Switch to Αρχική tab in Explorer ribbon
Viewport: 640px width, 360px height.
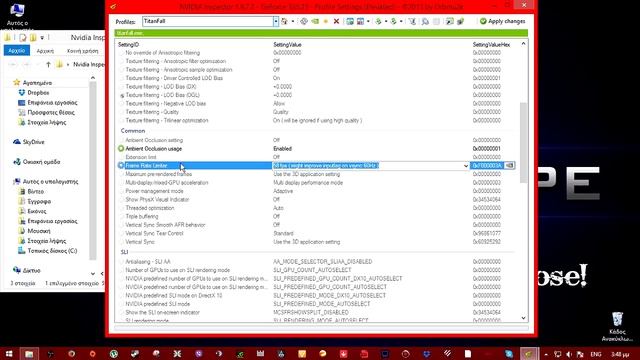coord(45,51)
